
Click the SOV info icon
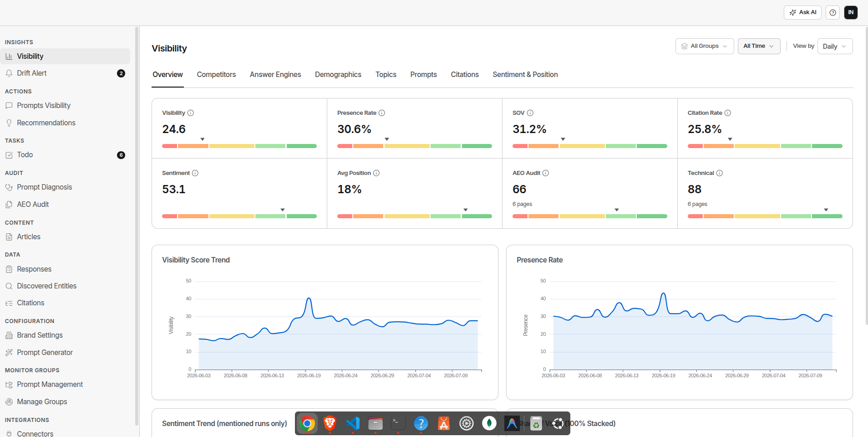coord(530,113)
